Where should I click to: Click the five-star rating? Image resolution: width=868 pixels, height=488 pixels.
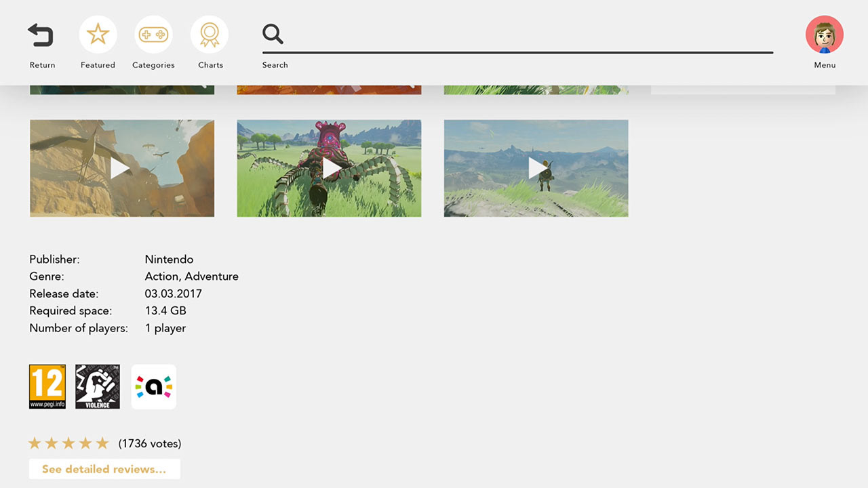(68, 443)
